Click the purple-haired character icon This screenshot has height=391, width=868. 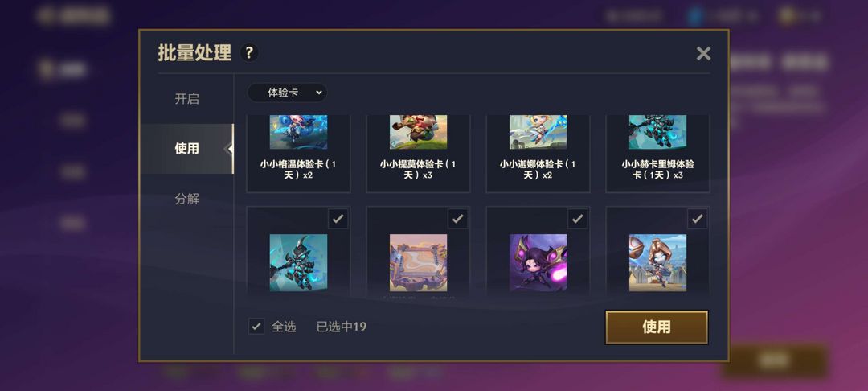click(538, 262)
